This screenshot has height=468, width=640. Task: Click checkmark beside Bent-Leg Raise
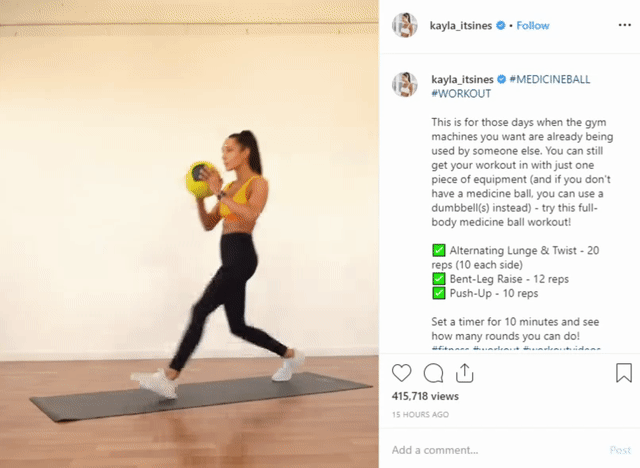(x=439, y=279)
